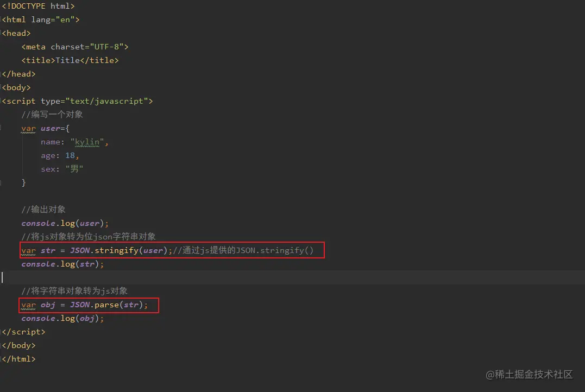This screenshot has width=585, height=392.
Task: Click the comment //将字符串对象转为js对象
Action: [74, 291]
